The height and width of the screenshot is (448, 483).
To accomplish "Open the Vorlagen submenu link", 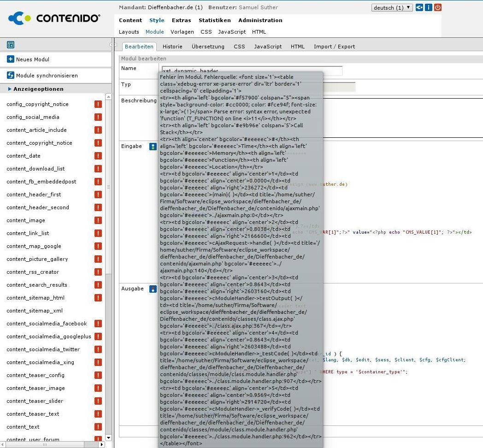I will tap(182, 32).
